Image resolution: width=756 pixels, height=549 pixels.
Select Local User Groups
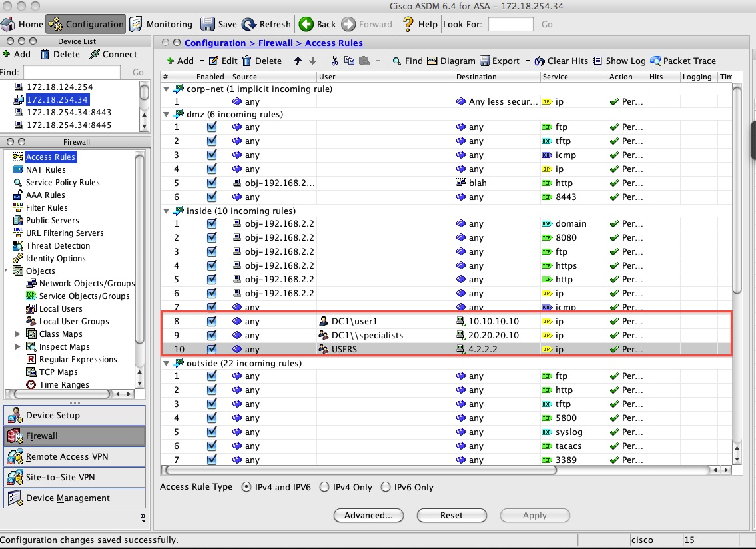point(74,321)
